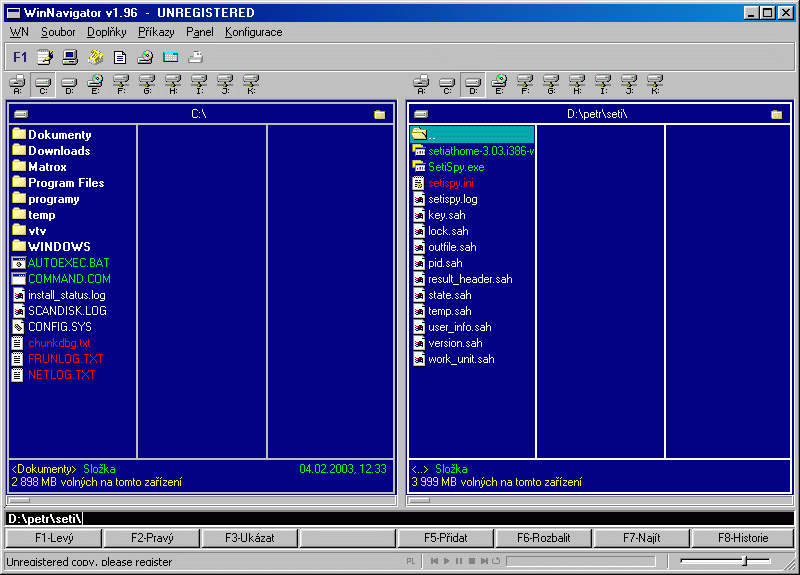Screen dimensions: 800x575
Task: Click the folder icon in C:\ panel header
Action: tap(379, 114)
